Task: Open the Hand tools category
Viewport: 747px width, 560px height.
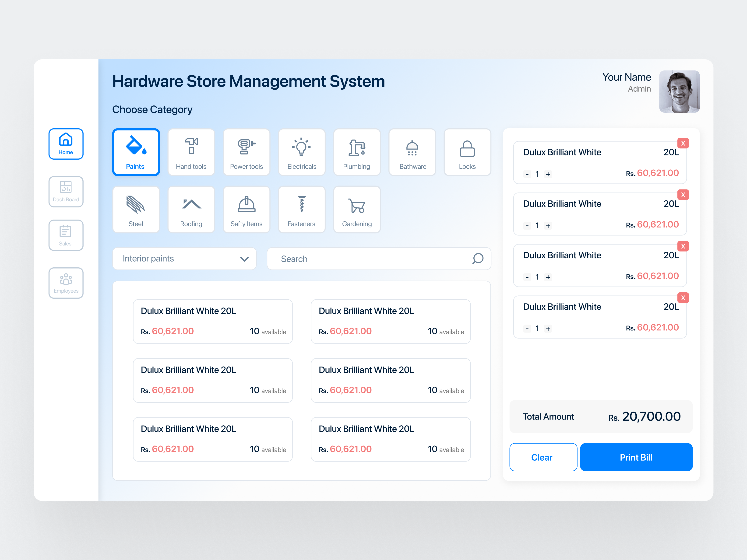Action: pos(191,152)
